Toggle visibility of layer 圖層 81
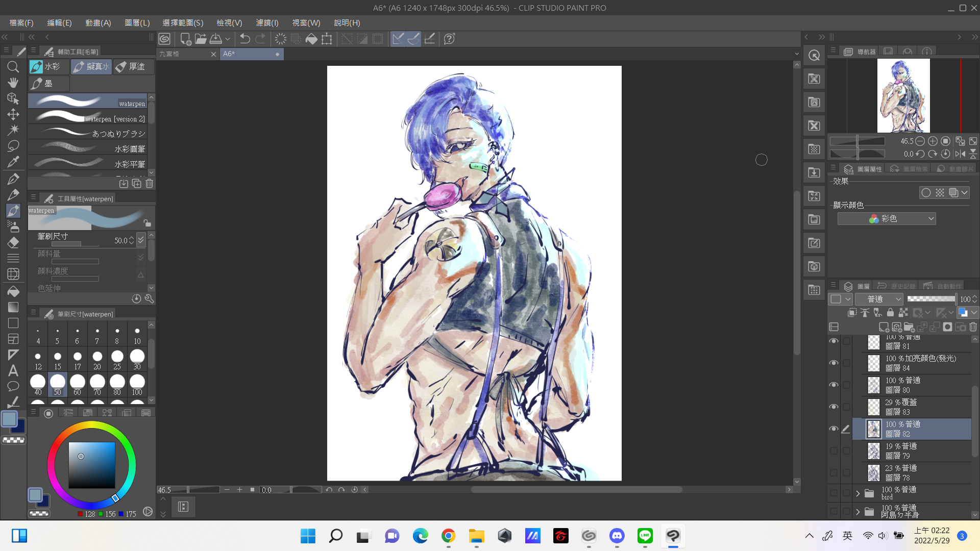This screenshot has width=980, height=551. click(834, 341)
